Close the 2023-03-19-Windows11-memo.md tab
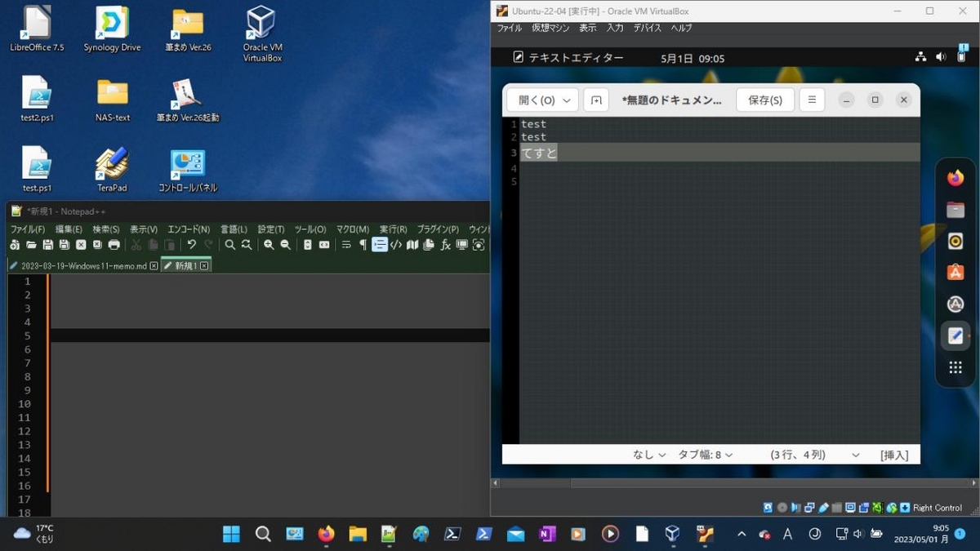This screenshot has width=980, height=551. pyautogui.click(x=154, y=266)
